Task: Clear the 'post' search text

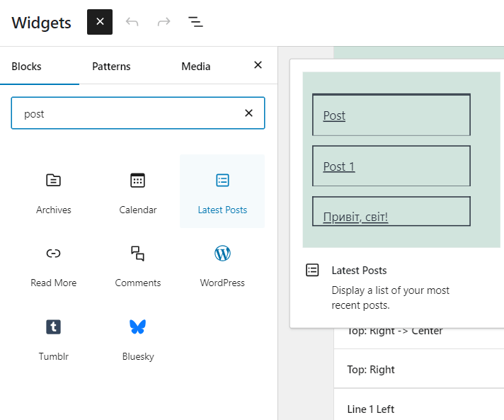Action: 248,113
